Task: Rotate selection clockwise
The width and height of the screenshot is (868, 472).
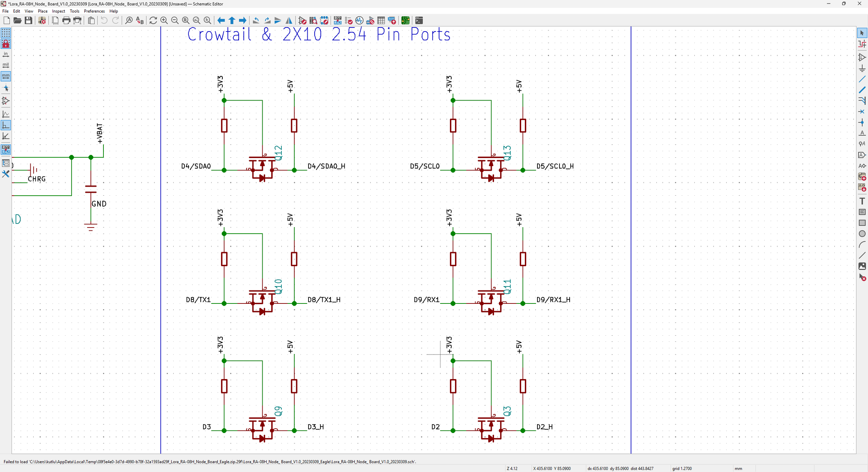Action: [x=267, y=21]
